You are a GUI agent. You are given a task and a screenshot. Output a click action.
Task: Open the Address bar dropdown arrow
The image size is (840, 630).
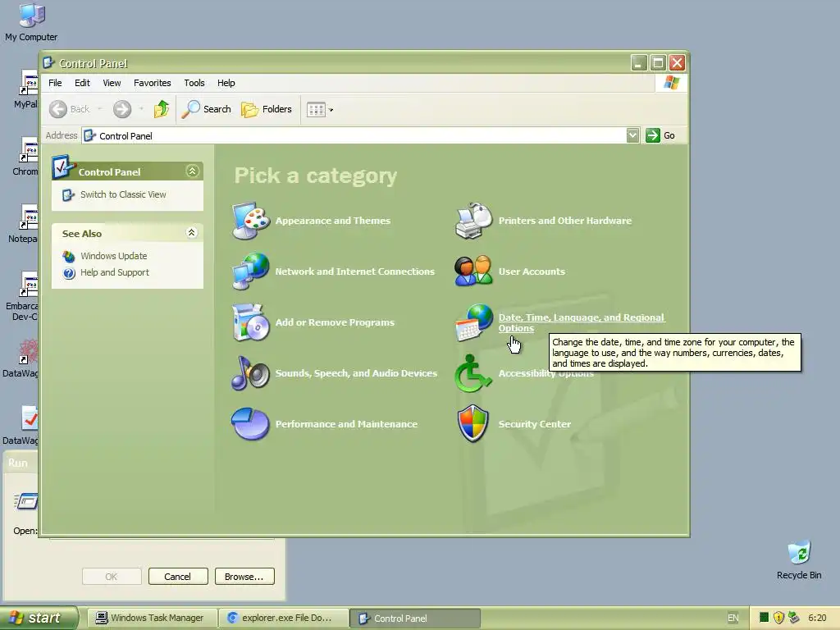pyautogui.click(x=632, y=135)
